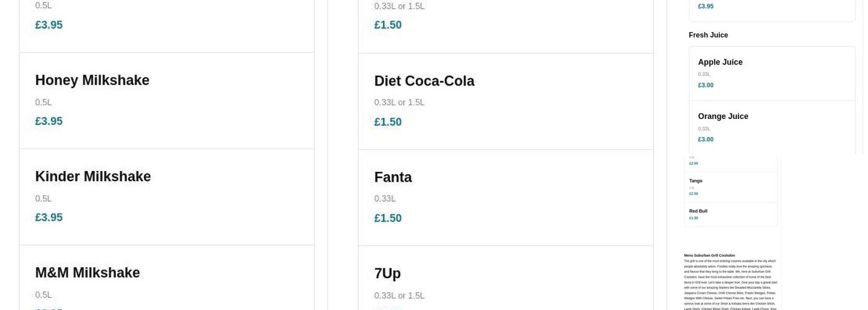The width and height of the screenshot is (868, 310).
Task: Pick the Fanta drink item
Action: click(393, 177)
